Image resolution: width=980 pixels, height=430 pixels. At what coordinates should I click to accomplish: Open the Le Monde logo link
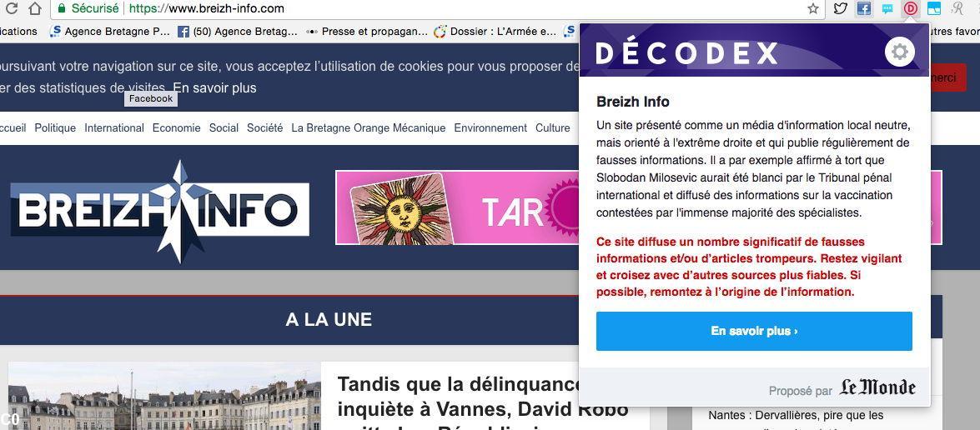[x=877, y=388]
